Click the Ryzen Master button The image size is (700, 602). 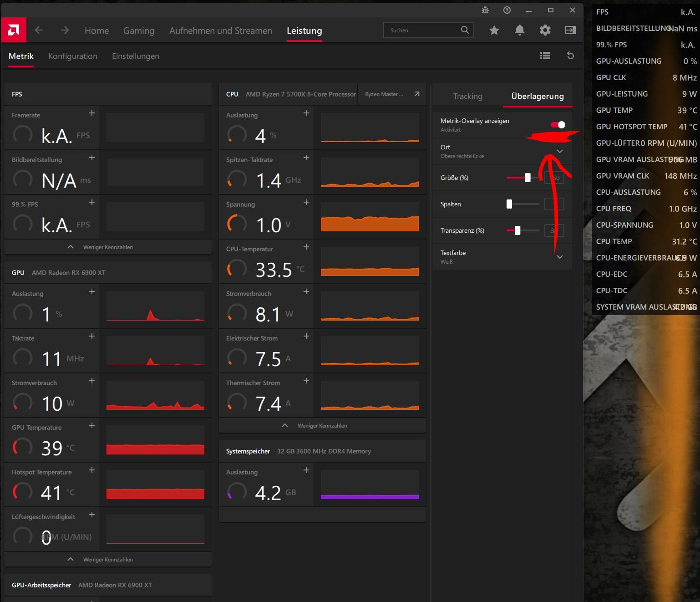392,94
